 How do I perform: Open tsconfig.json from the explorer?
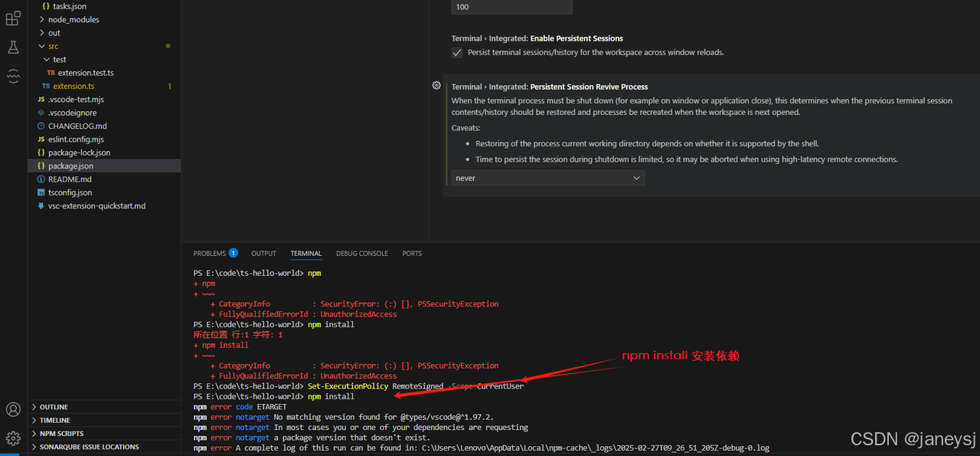tap(70, 192)
